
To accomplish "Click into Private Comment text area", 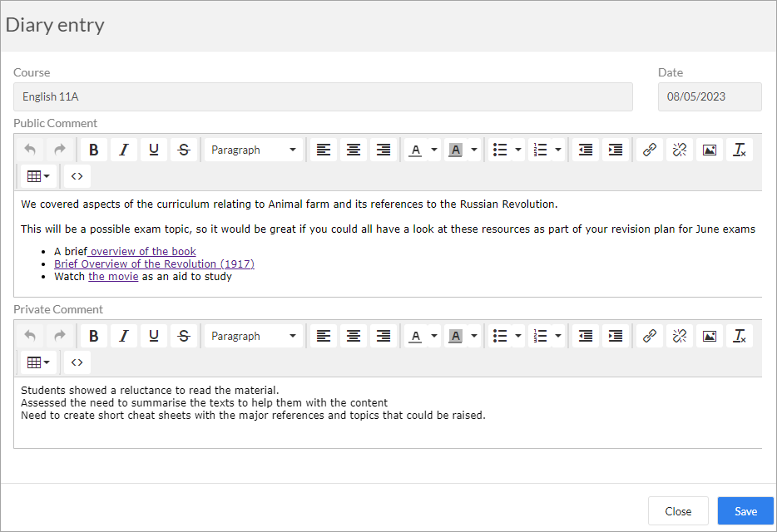I will point(388,412).
